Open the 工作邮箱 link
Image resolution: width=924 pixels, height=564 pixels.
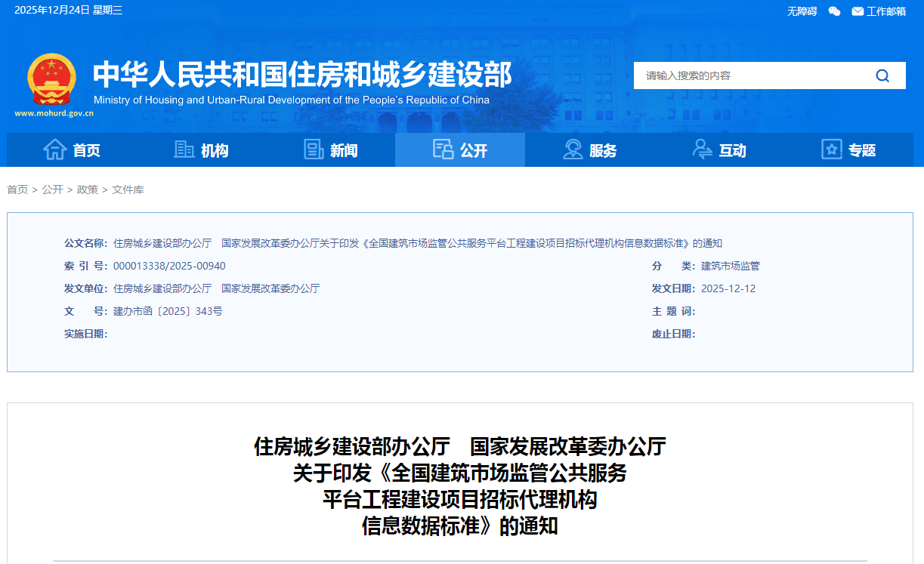click(885, 11)
